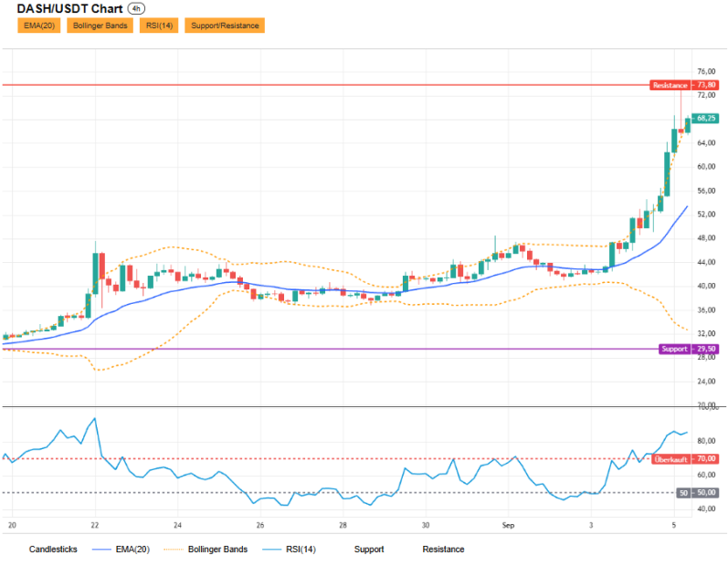Click Support entry in the legend
This screenshot has width=728, height=566.
click(x=369, y=550)
